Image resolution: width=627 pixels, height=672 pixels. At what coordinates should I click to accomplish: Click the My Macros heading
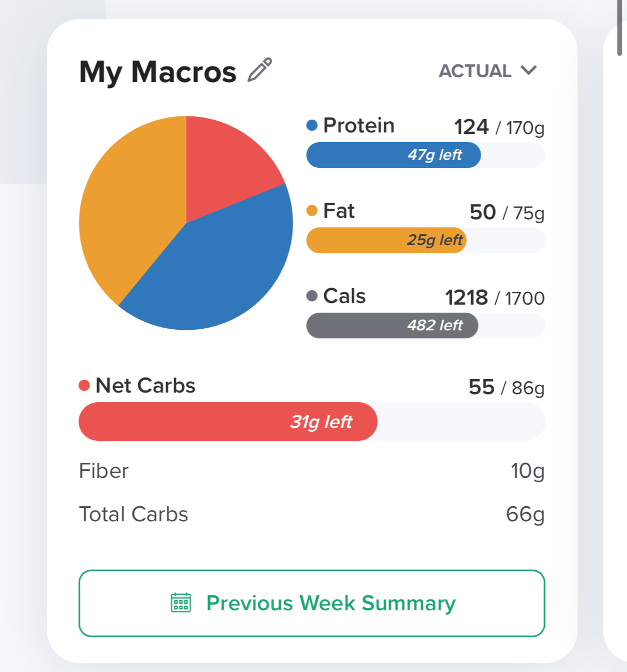click(158, 72)
